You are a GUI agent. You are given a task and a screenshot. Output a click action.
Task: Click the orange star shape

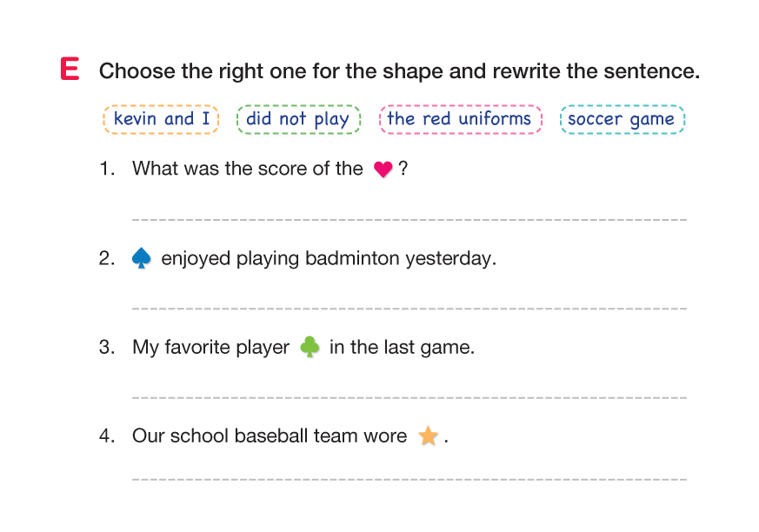click(428, 436)
